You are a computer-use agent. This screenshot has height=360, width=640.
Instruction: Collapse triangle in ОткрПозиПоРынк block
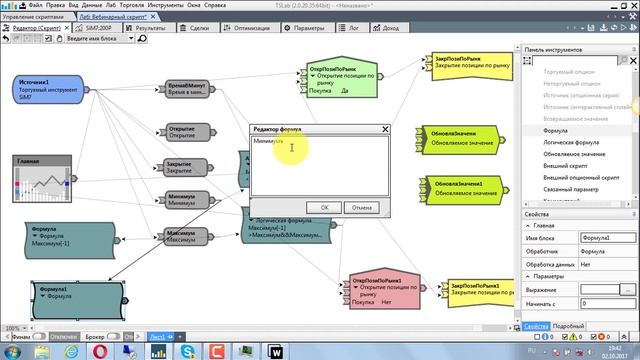tap(313, 76)
